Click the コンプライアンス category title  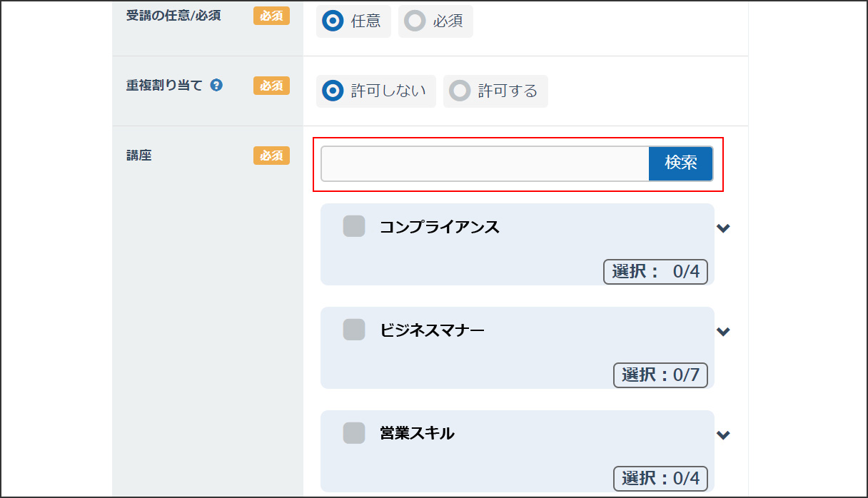click(x=440, y=227)
